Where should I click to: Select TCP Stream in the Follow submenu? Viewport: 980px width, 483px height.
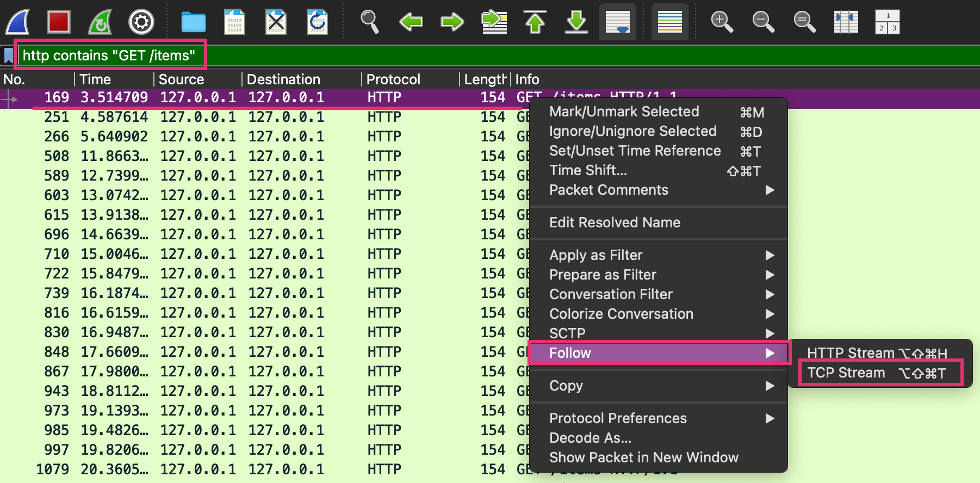(x=880, y=373)
